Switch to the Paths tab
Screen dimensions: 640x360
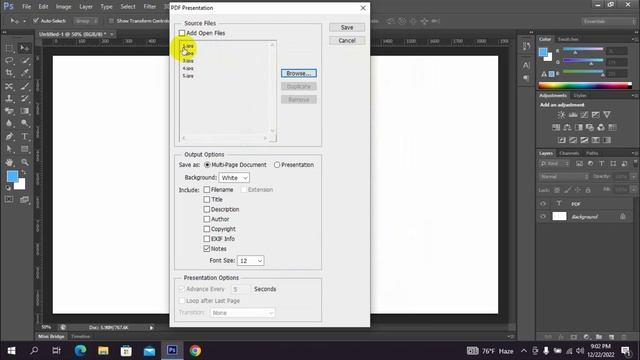pos(592,153)
